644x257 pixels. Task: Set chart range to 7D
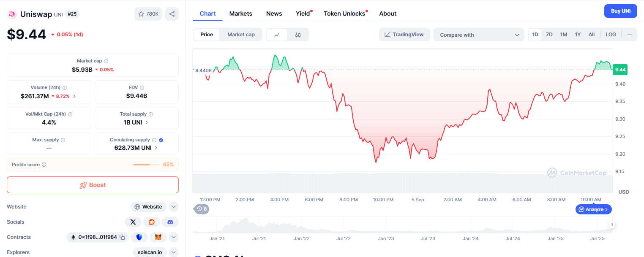tap(549, 35)
